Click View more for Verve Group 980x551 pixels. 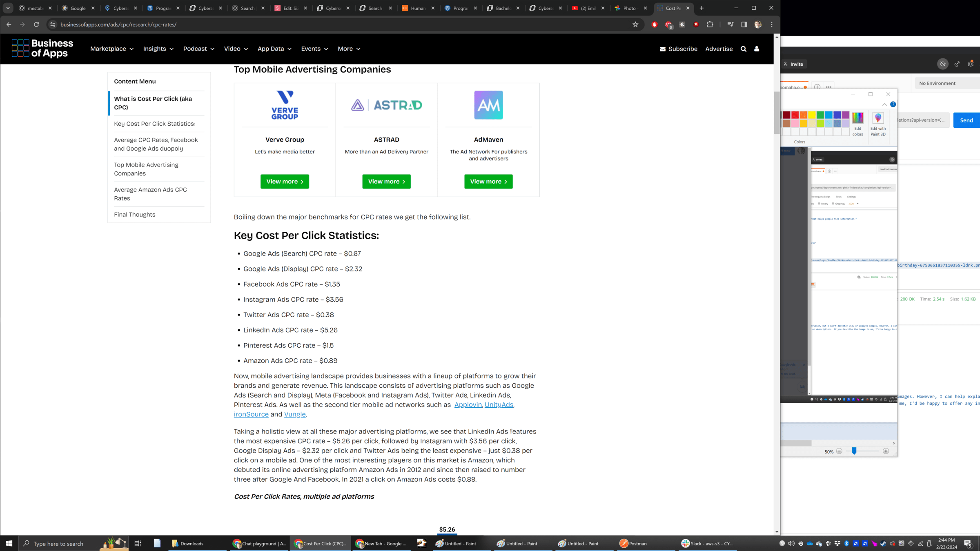(285, 182)
